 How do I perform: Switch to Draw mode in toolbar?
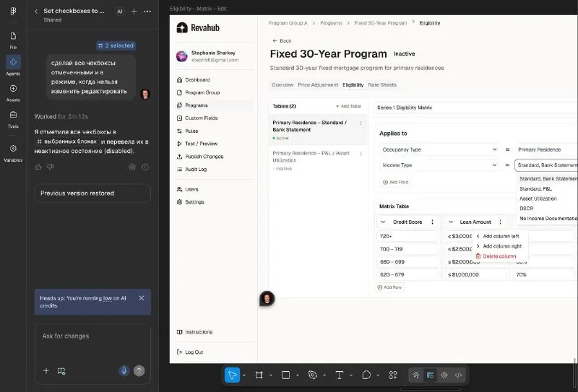pyautogui.click(x=416, y=375)
